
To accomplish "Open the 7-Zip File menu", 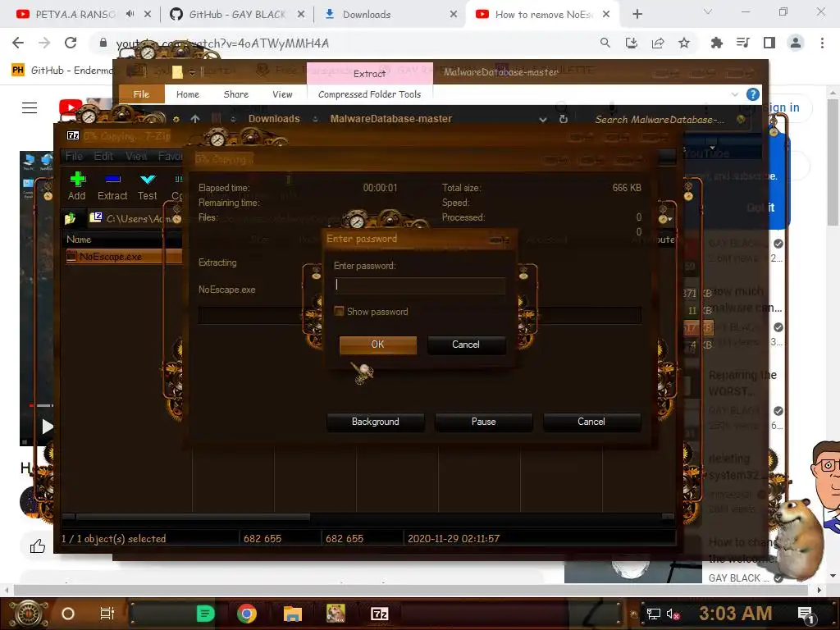I will (x=74, y=156).
